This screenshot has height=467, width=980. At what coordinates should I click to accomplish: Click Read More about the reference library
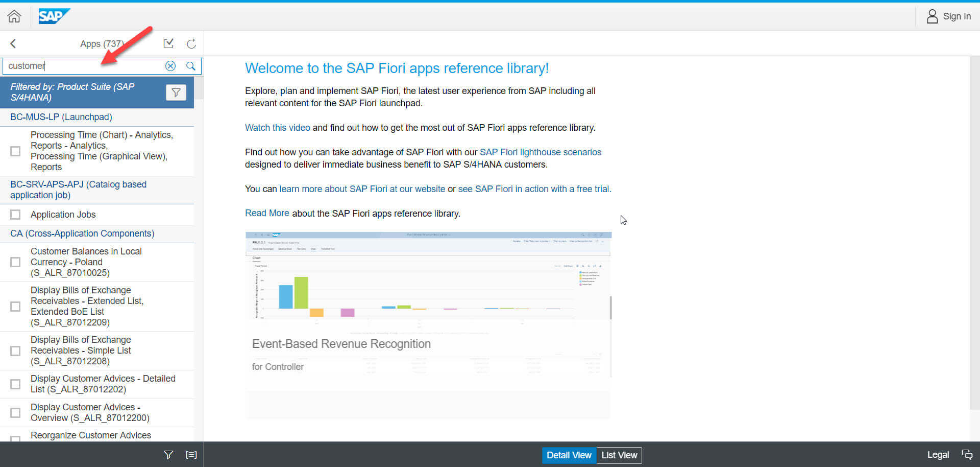(267, 213)
